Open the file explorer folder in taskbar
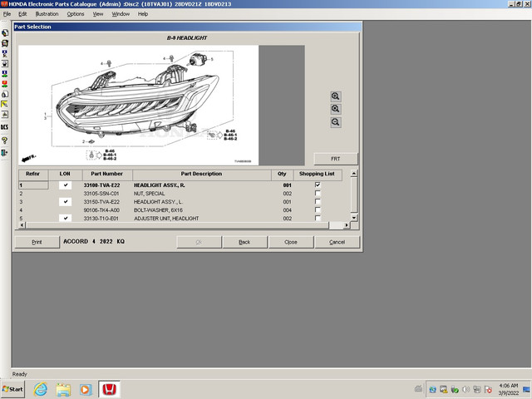532x399 pixels. click(x=63, y=389)
